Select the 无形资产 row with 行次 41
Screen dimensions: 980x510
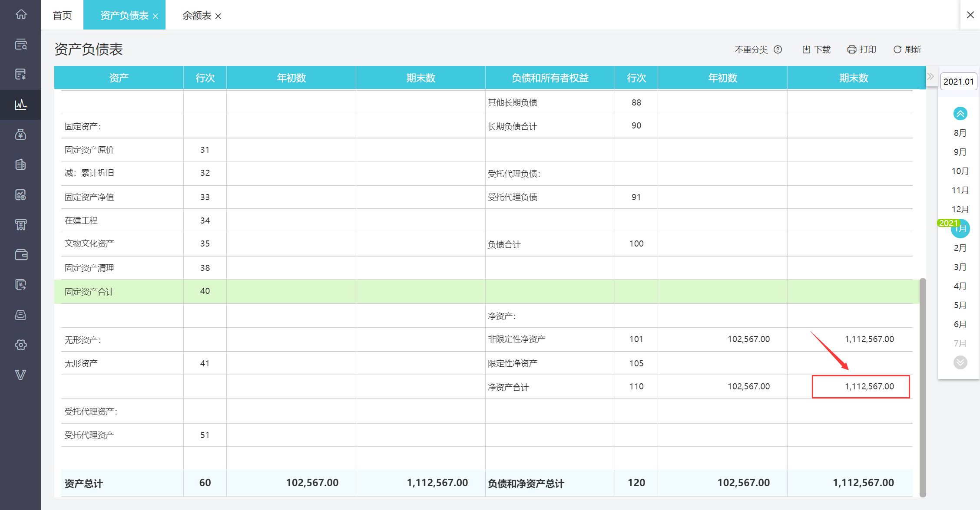(81, 363)
